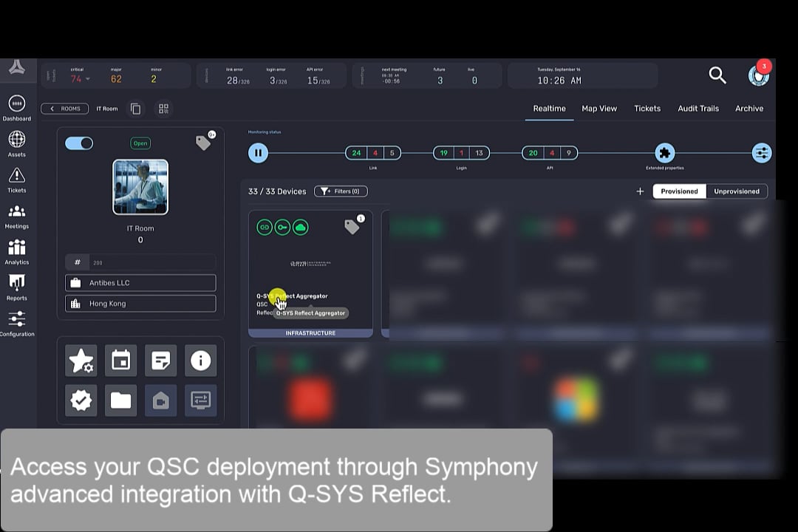Expand the critical alerts dropdown arrow
The height and width of the screenshot is (532, 798).
[88, 79]
